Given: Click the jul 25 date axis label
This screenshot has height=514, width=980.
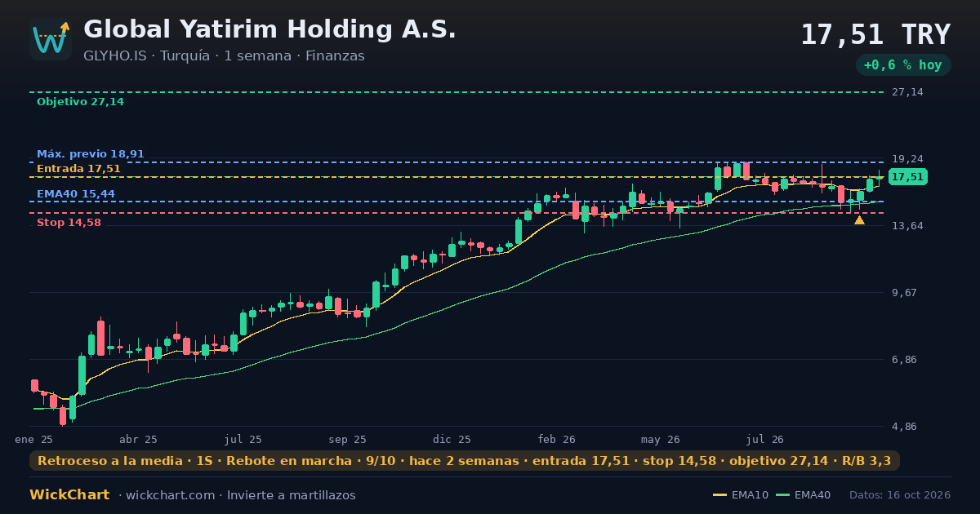Looking at the screenshot, I should [243, 439].
